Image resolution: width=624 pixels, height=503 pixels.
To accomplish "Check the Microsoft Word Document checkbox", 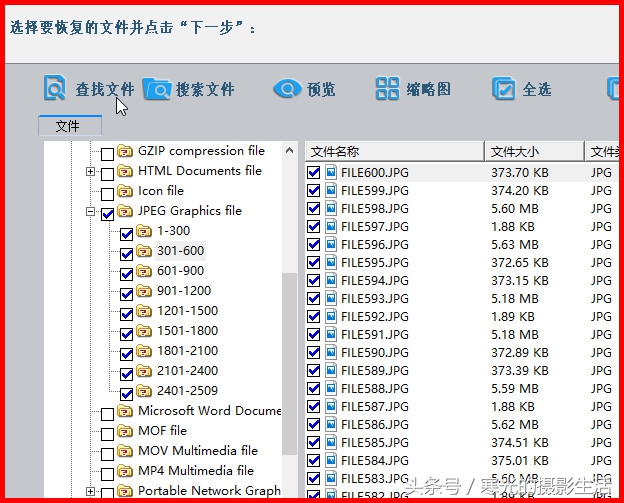I will [107, 414].
